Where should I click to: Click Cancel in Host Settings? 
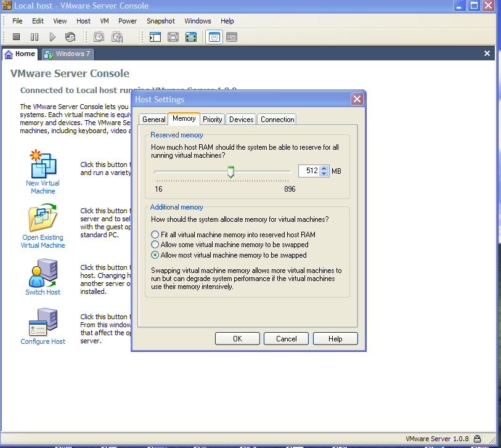pos(287,339)
